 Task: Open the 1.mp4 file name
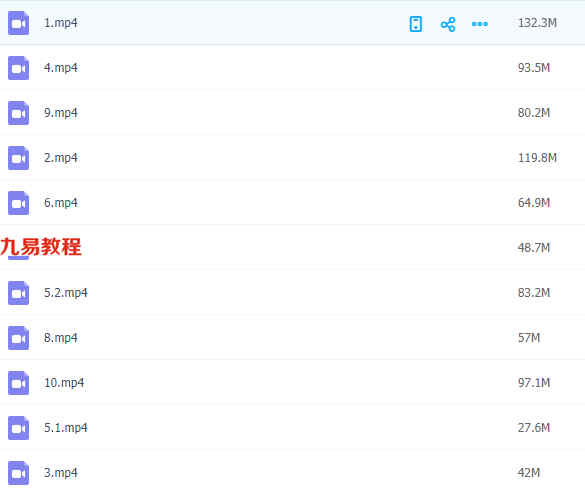pyautogui.click(x=61, y=23)
